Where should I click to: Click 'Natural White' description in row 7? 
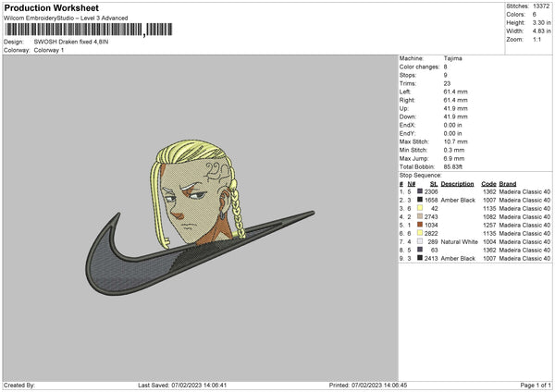[460, 241]
